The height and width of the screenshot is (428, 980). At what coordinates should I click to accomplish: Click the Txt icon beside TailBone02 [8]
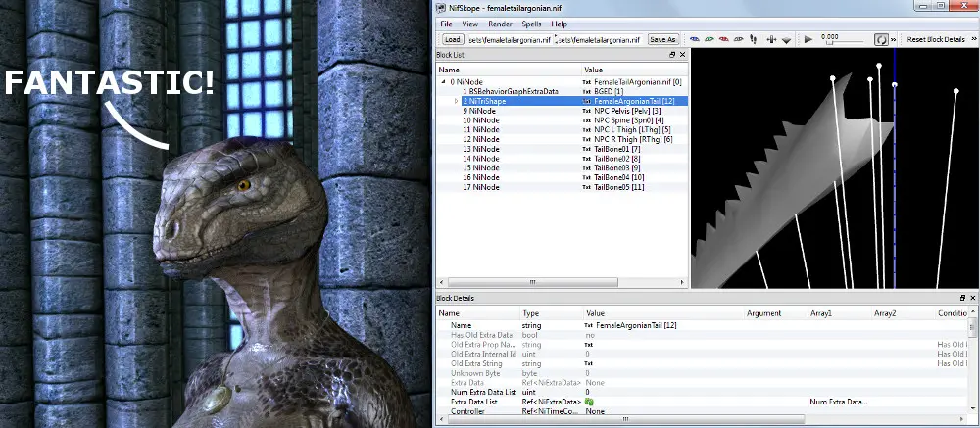(x=587, y=158)
